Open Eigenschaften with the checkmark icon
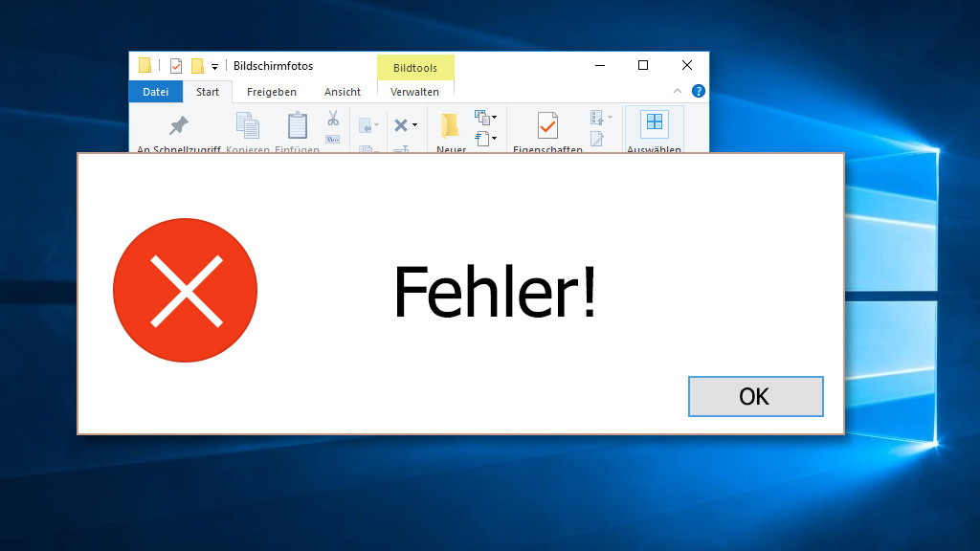 pyautogui.click(x=547, y=125)
